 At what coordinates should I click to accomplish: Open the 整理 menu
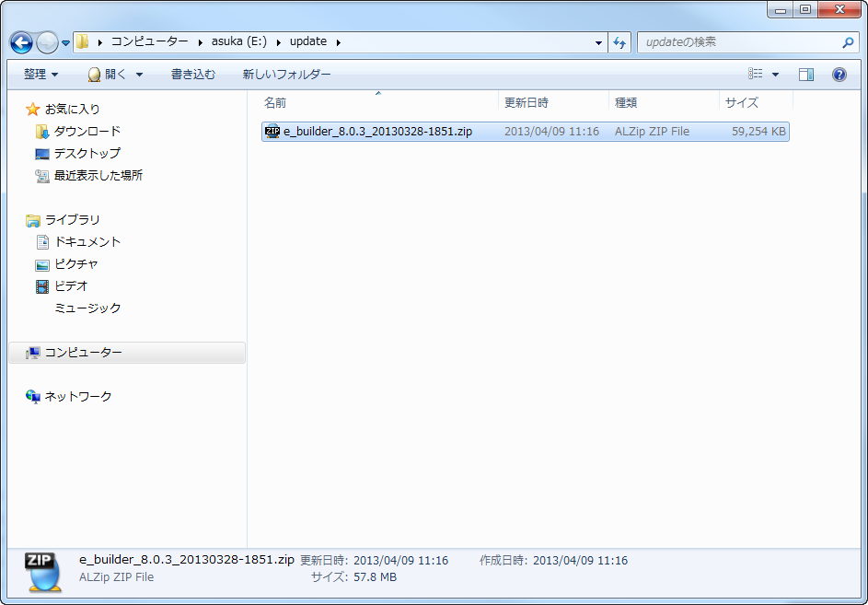click(41, 75)
